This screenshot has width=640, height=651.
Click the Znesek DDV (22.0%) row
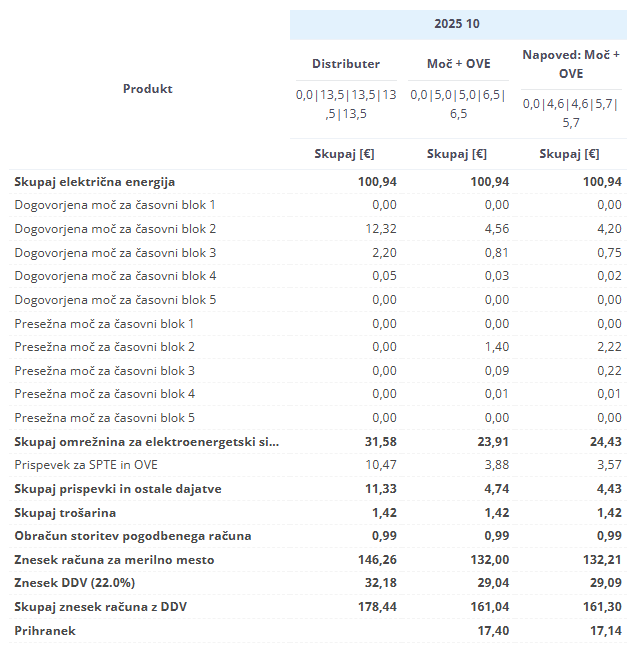74,583
